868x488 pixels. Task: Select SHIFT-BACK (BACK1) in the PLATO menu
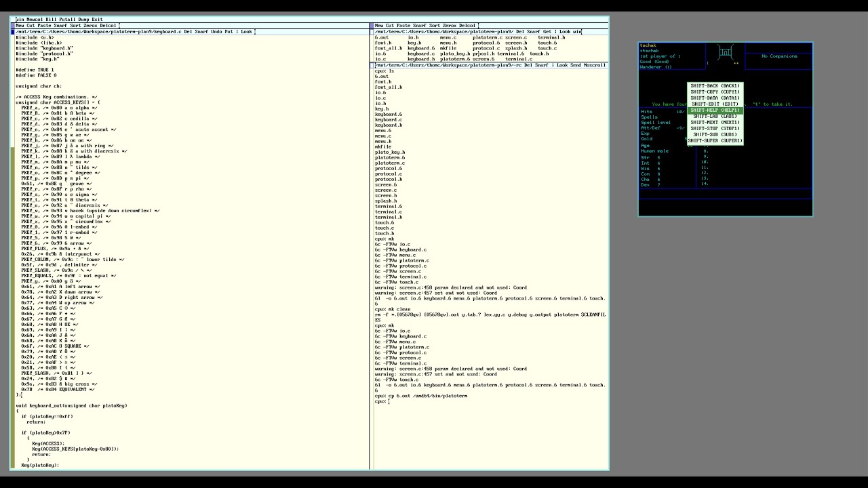point(715,86)
